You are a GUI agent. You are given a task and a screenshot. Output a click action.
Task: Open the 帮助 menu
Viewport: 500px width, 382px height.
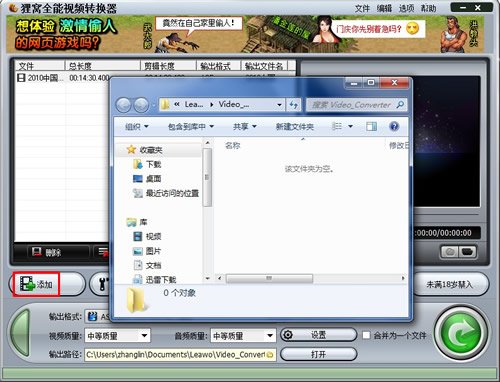(x=428, y=8)
